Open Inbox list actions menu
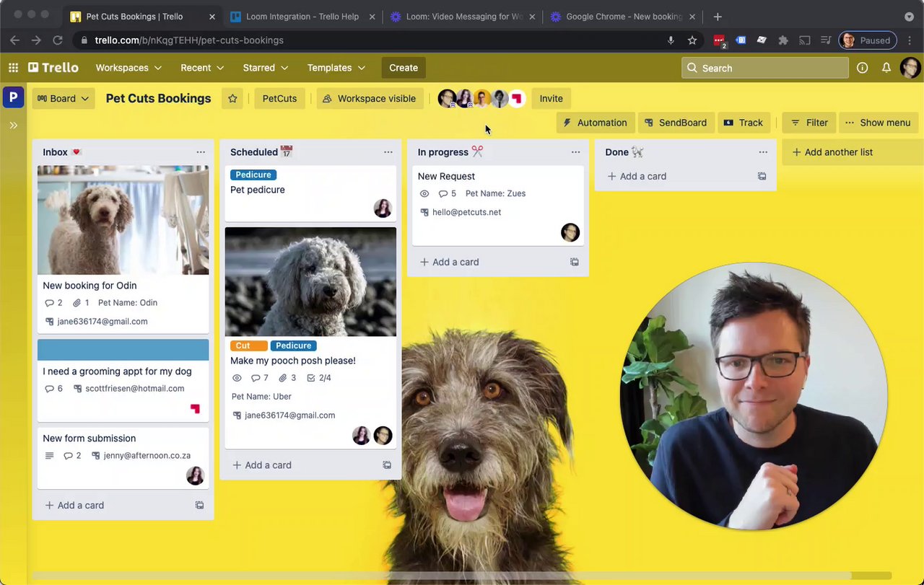The image size is (924, 585). tap(201, 152)
